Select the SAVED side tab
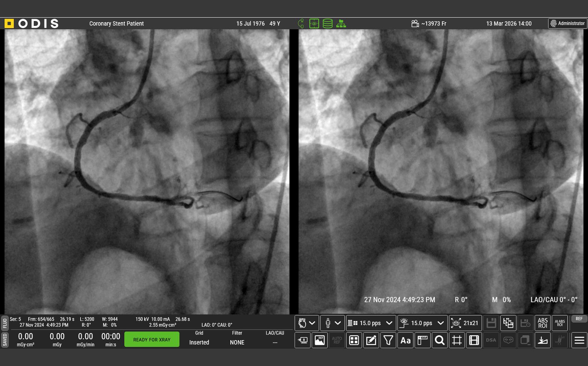 (4, 340)
